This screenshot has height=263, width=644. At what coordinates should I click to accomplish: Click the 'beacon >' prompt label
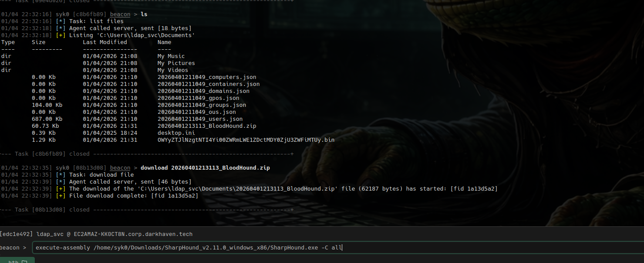coord(13,248)
